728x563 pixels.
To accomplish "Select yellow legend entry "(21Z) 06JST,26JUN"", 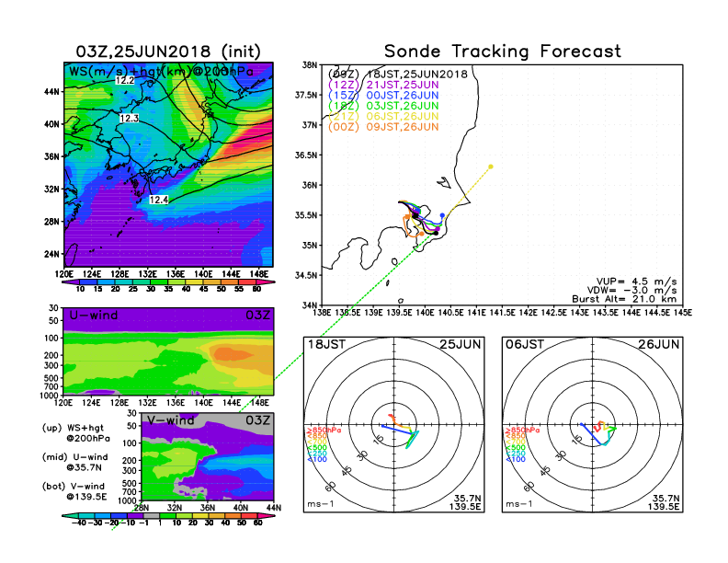I will (x=383, y=116).
